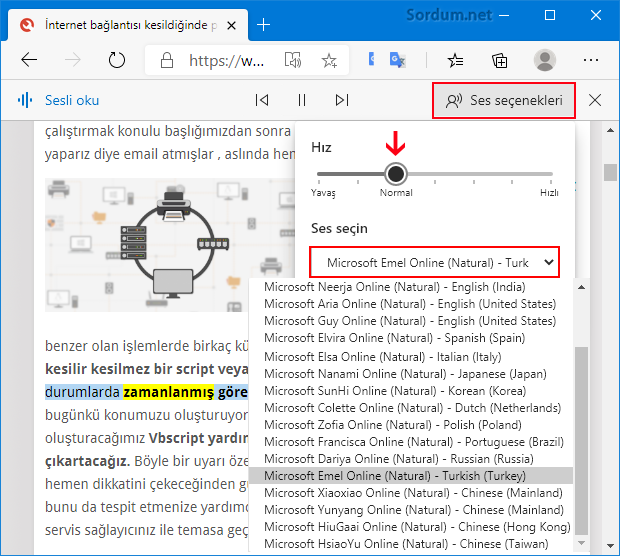
Task: Choose Microsoft Dariya Russian (Russia) voice
Action: (410, 459)
